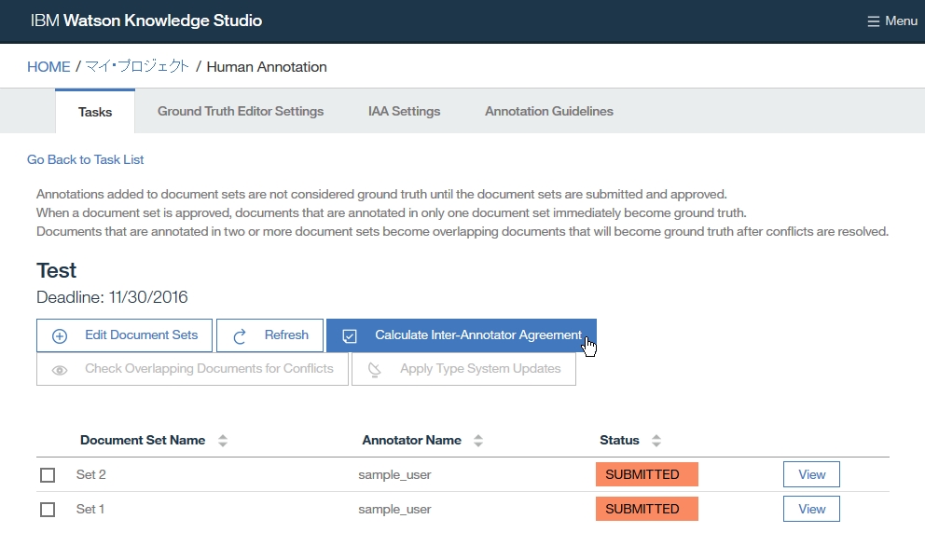
Task: Click the SUBMITTED status badge for Set 2
Action: [646, 474]
